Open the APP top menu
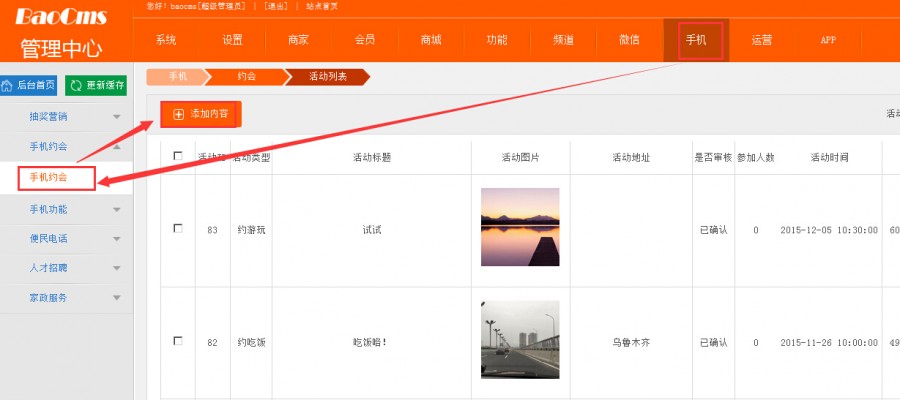The width and height of the screenshot is (900, 400). [x=828, y=40]
